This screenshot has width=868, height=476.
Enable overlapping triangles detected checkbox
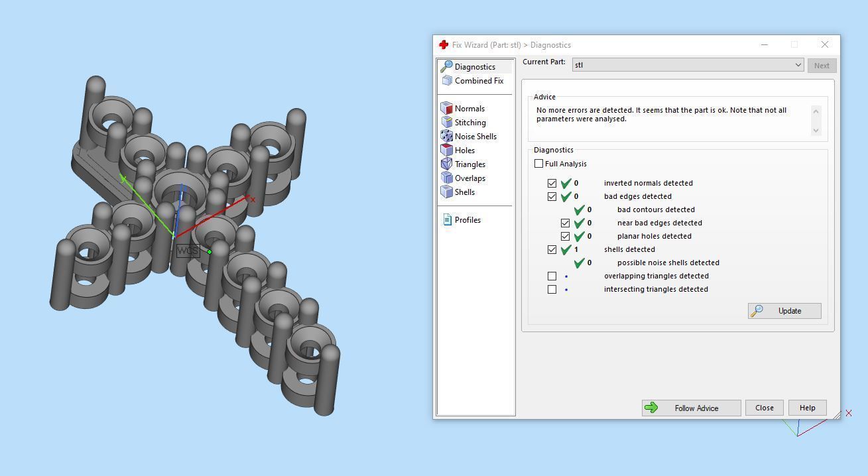pos(552,276)
